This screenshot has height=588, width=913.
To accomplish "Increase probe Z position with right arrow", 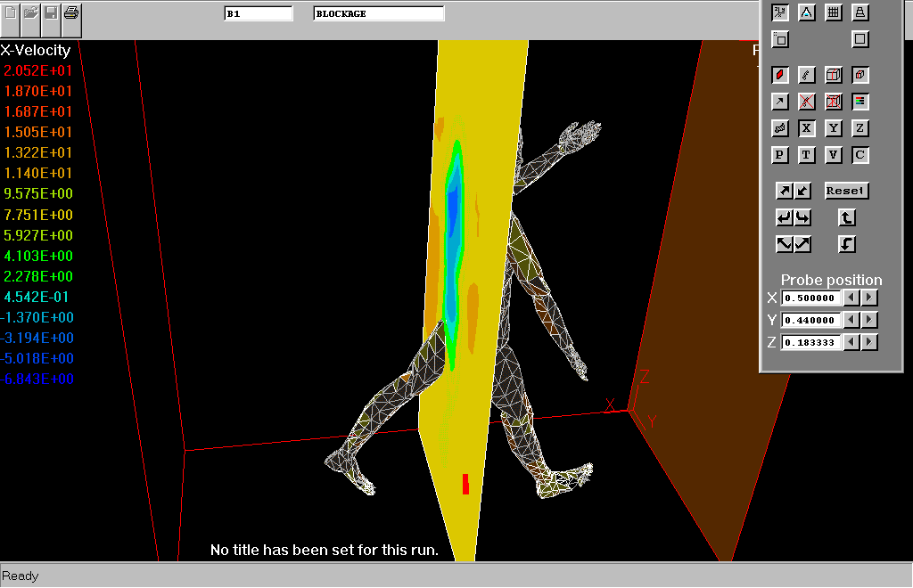I will point(869,342).
